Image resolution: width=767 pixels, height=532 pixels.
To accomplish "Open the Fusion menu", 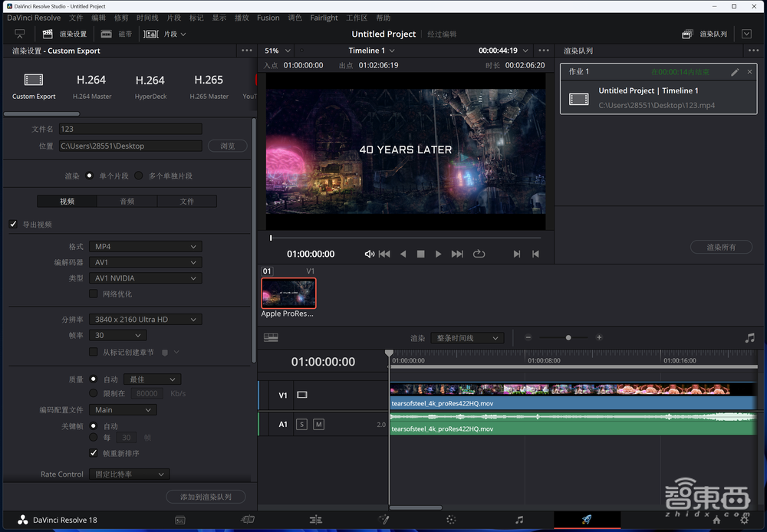I will (x=268, y=18).
